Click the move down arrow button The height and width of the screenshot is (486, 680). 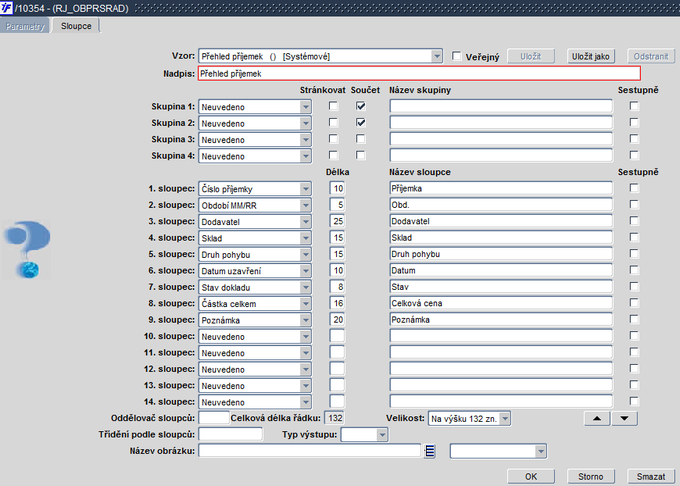point(624,418)
